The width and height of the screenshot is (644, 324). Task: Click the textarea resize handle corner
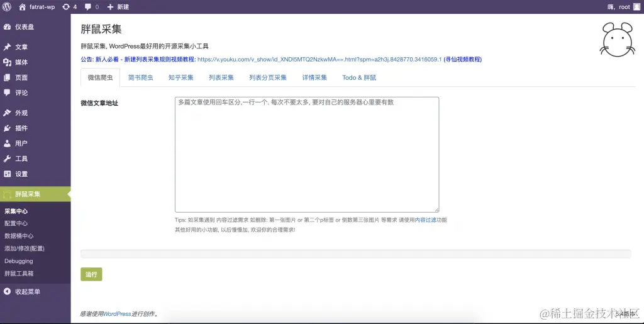(x=436, y=210)
